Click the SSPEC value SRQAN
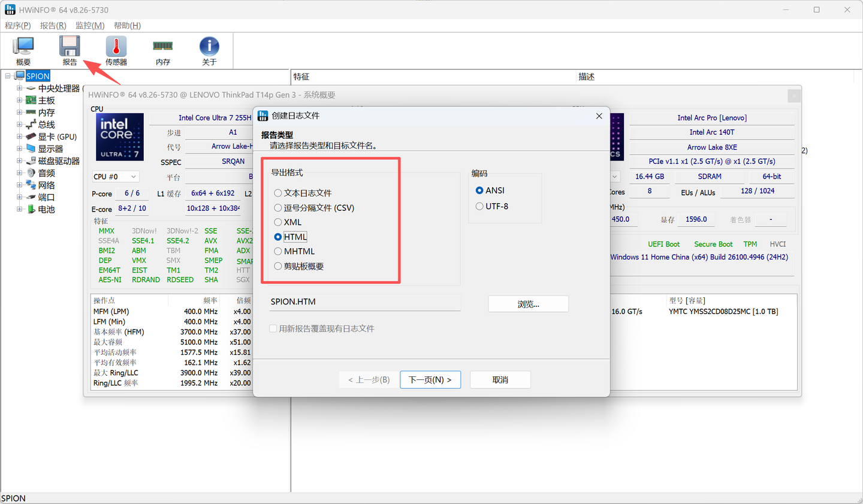The width and height of the screenshot is (863, 504). click(x=233, y=161)
